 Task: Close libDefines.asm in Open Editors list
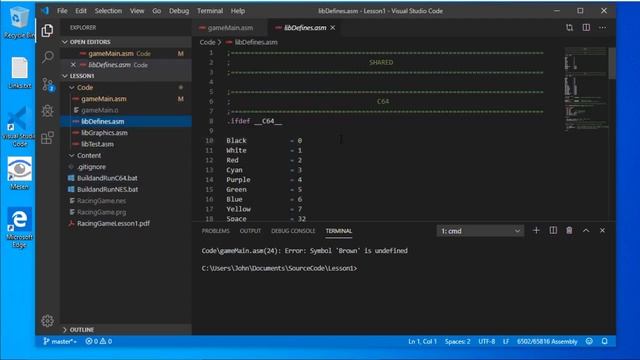(73, 65)
